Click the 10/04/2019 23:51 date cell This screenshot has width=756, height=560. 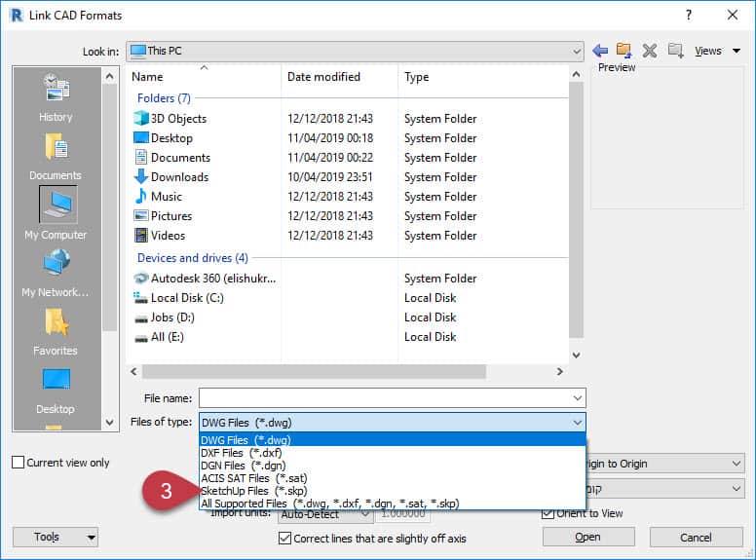(x=330, y=177)
